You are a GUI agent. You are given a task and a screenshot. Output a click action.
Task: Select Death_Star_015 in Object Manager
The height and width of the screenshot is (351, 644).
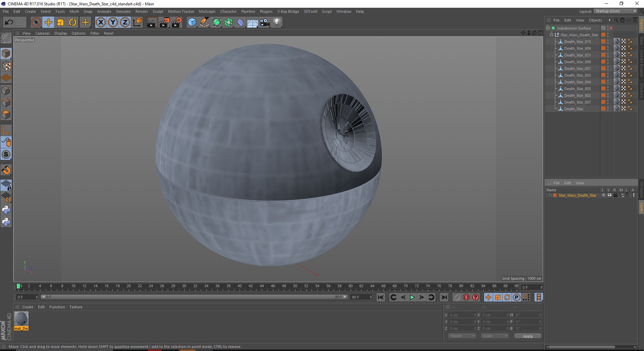click(x=577, y=42)
